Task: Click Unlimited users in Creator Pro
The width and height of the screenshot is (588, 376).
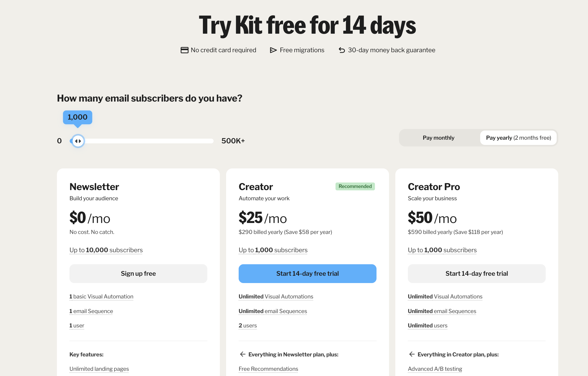Action: point(428,326)
